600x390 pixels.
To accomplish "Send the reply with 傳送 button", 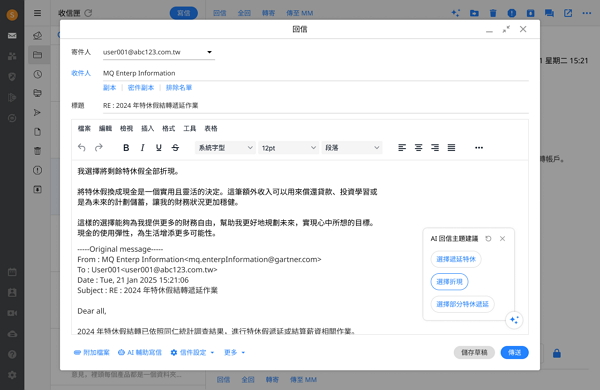I will point(515,352).
